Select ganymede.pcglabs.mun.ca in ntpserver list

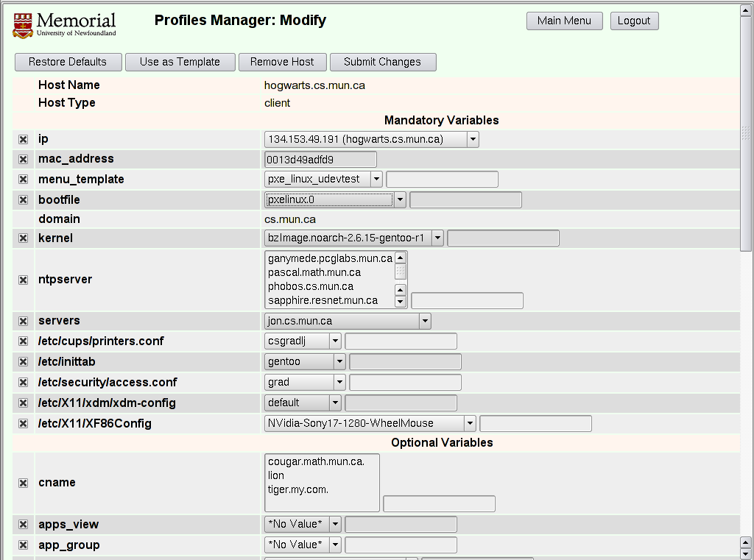click(330, 258)
